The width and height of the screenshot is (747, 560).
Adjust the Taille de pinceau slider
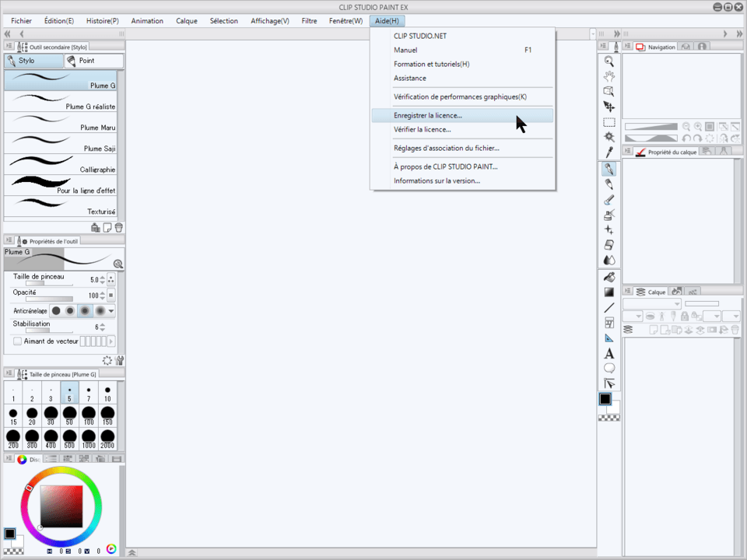click(50, 283)
